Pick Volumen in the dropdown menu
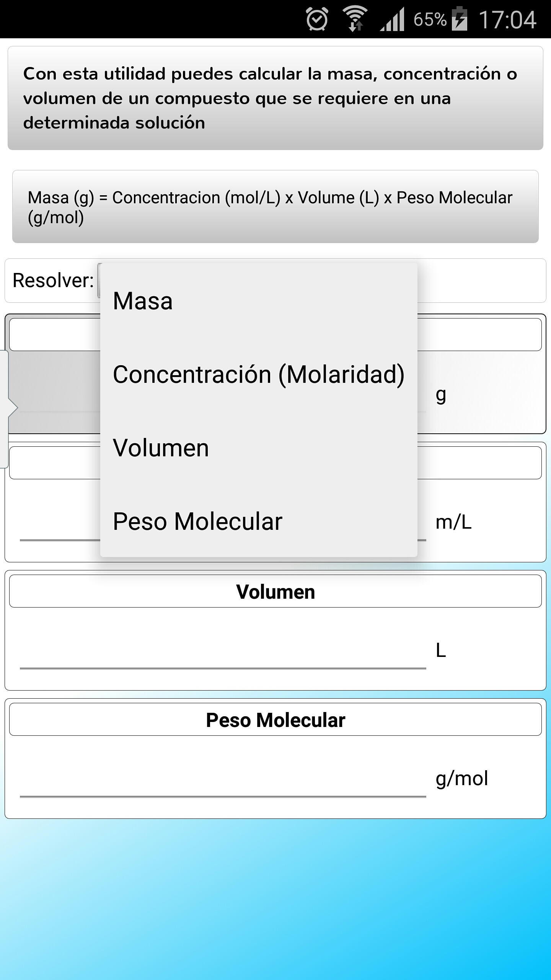Viewport: 551px width, 980px height. click(258, 448)
